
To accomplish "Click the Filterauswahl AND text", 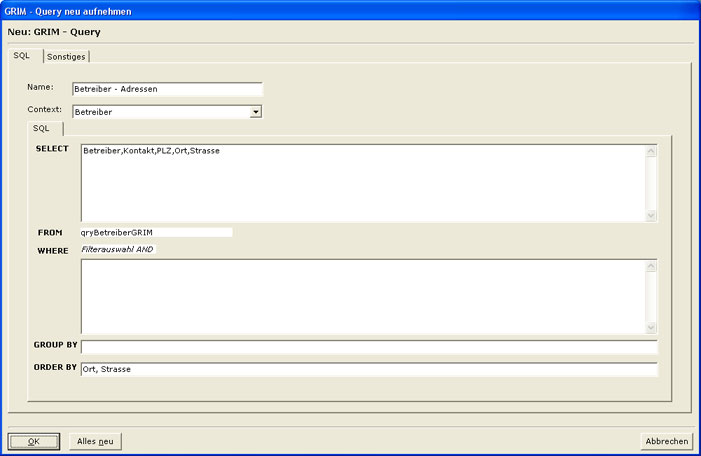I will (x=118, y=249).
